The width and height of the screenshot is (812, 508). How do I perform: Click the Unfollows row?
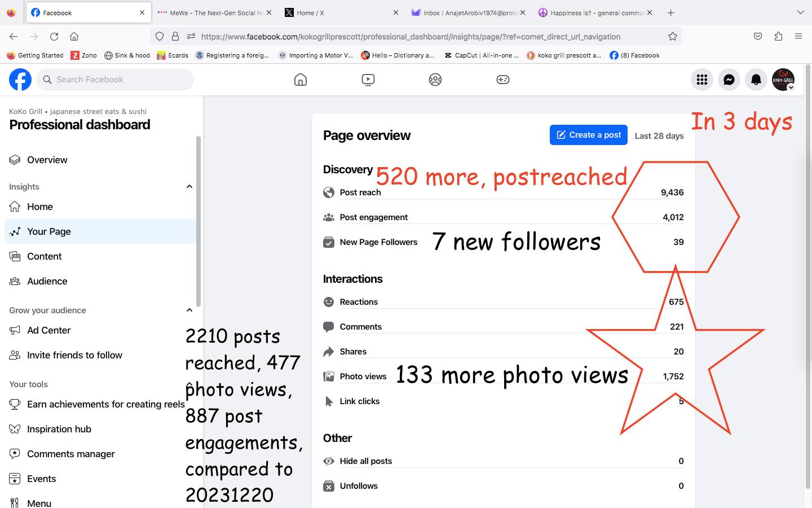tap(504, 486)
